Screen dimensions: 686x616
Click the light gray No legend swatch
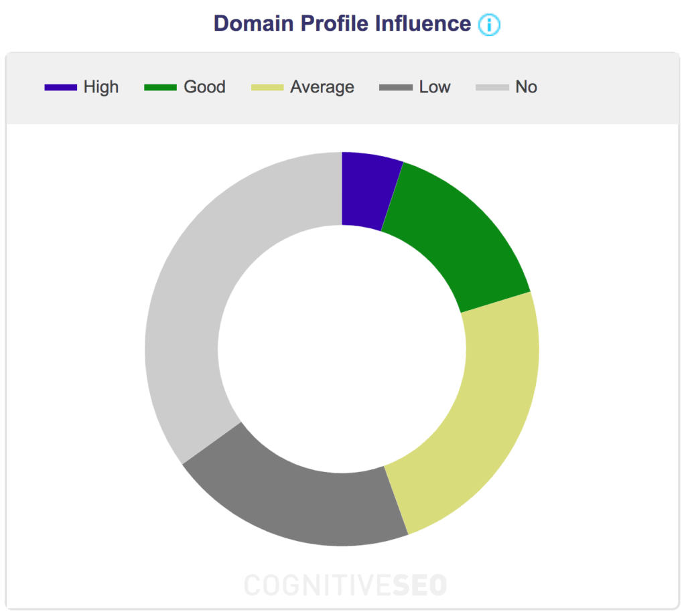tap(492, 87)
